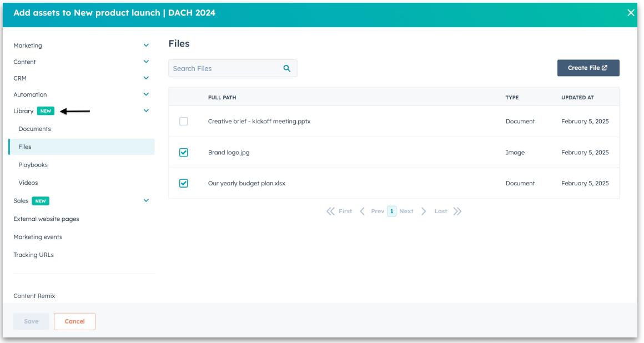Go to last page using double-right arrows
644x343 pixels.
(457, 211)
